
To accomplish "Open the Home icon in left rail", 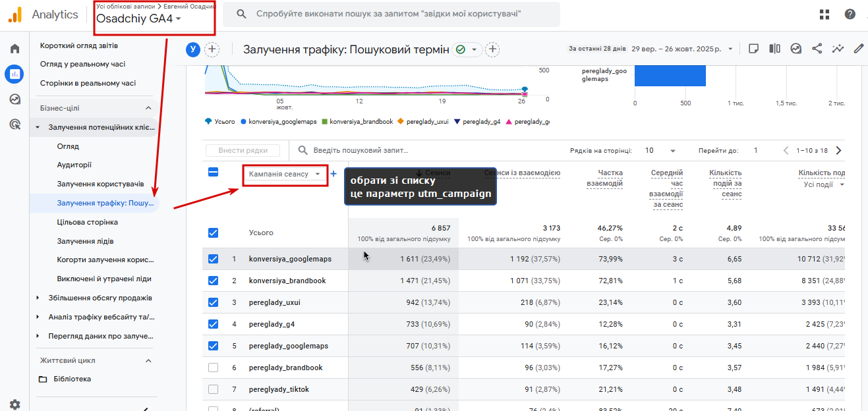I will point(14,49).
